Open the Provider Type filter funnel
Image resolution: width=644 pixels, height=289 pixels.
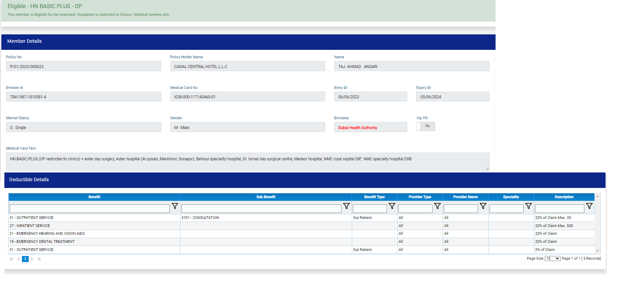(x=437, y=206)
